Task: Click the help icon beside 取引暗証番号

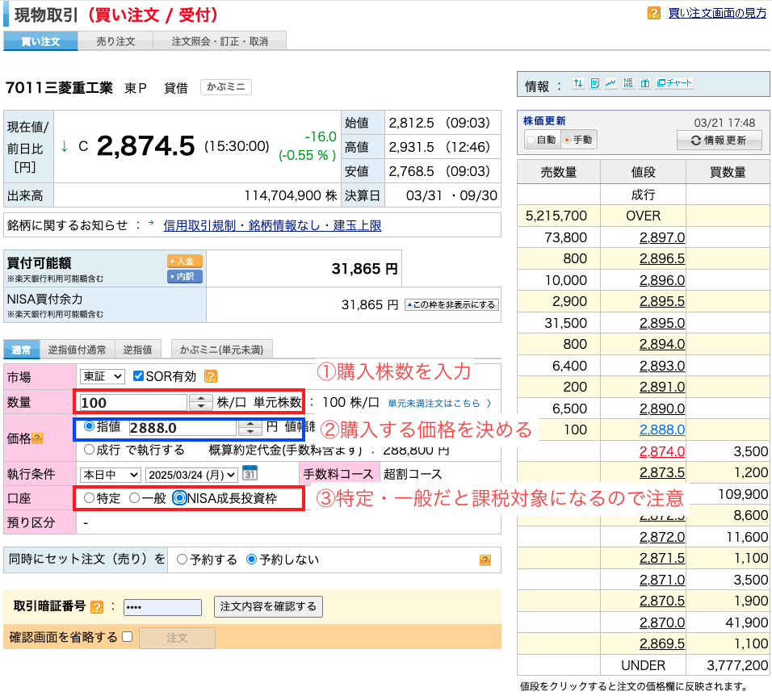Action: coord(97,607)
